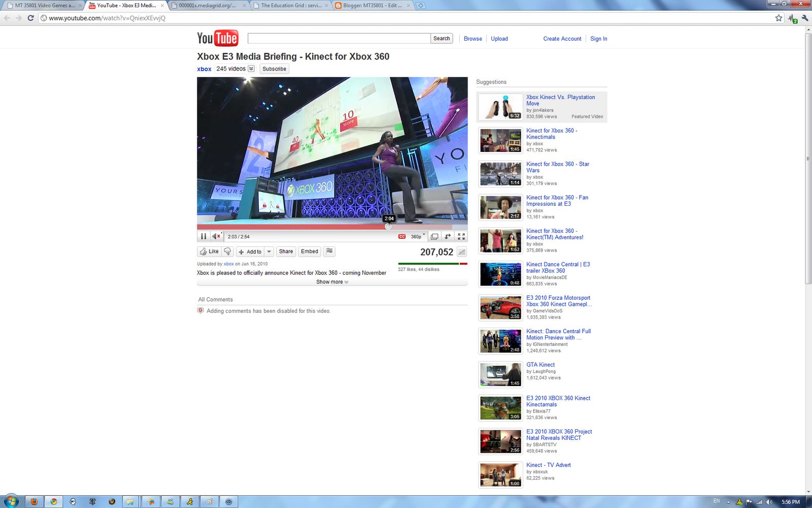Click Create Account link

[562, 39]
